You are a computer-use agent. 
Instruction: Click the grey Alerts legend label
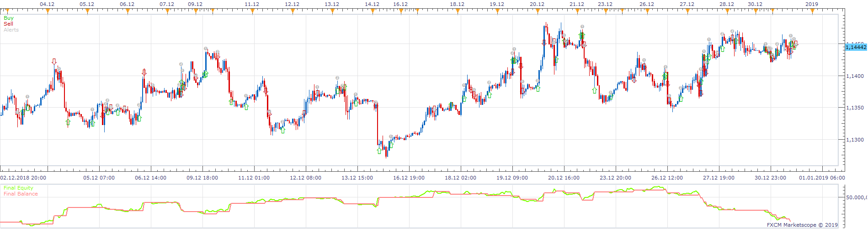click(x=11, y=30)
